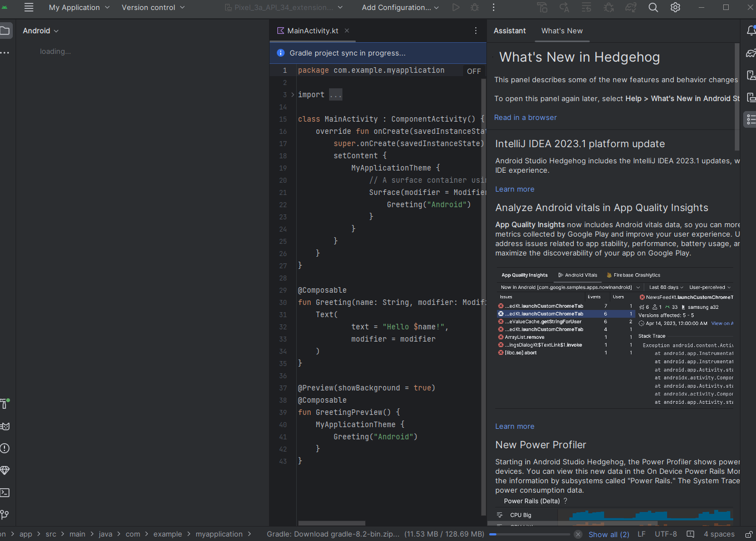The image size is (756, 541).
Task: Click the Gradle download progress bar
Action: coord(530,534)
